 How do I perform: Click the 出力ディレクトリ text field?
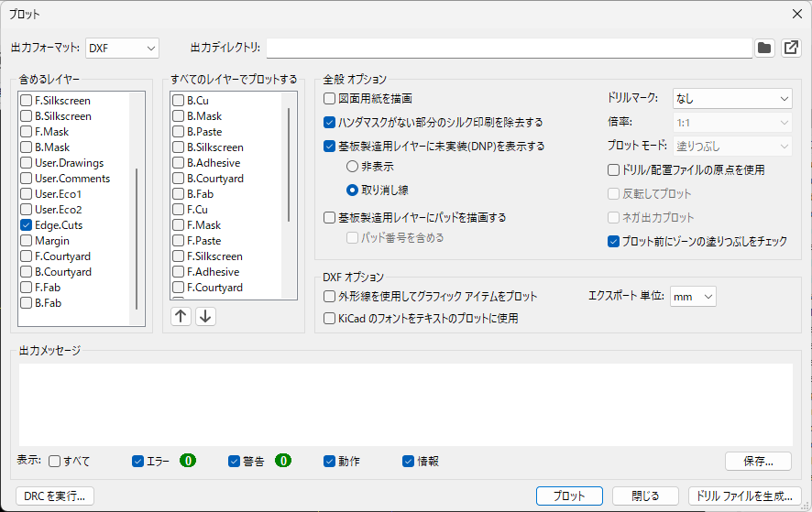point(509,48)
